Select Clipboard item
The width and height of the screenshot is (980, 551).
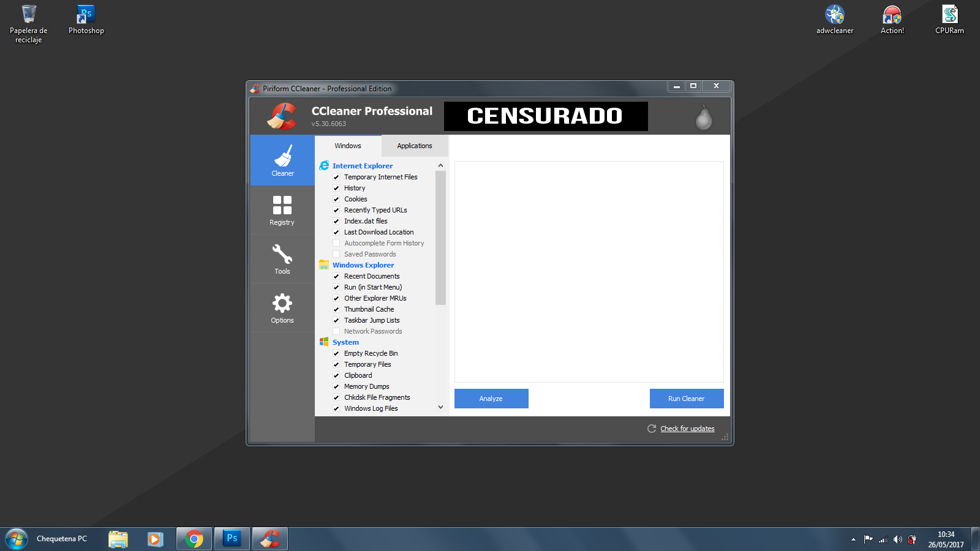click(358, 375)
